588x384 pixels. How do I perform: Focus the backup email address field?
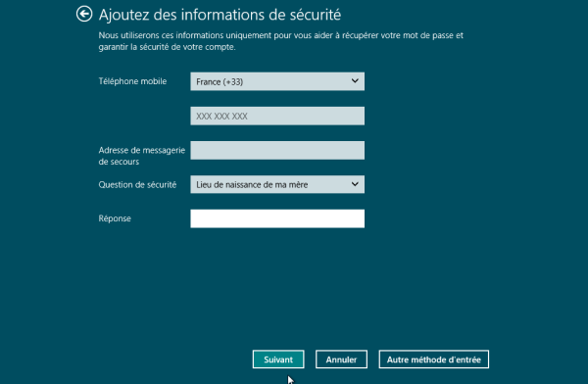coord(277,151)
